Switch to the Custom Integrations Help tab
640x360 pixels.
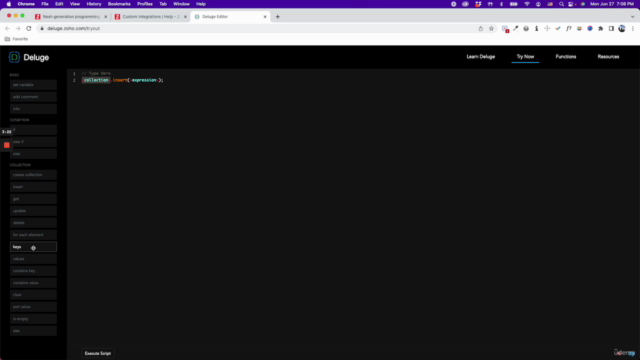point(151,17)
